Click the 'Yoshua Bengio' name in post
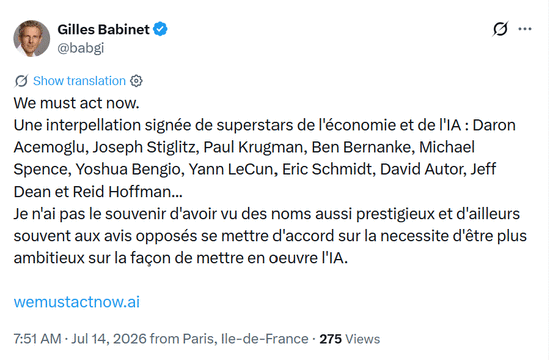This screenshot has width=550, height=360. point(128,169)
